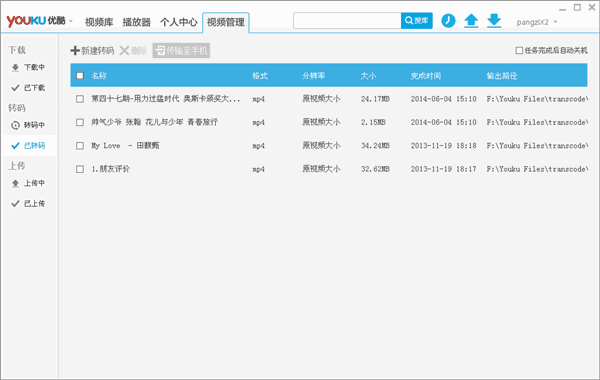Click the 34.24MB size cell
The image size is (600, 380).
point(375,145)
